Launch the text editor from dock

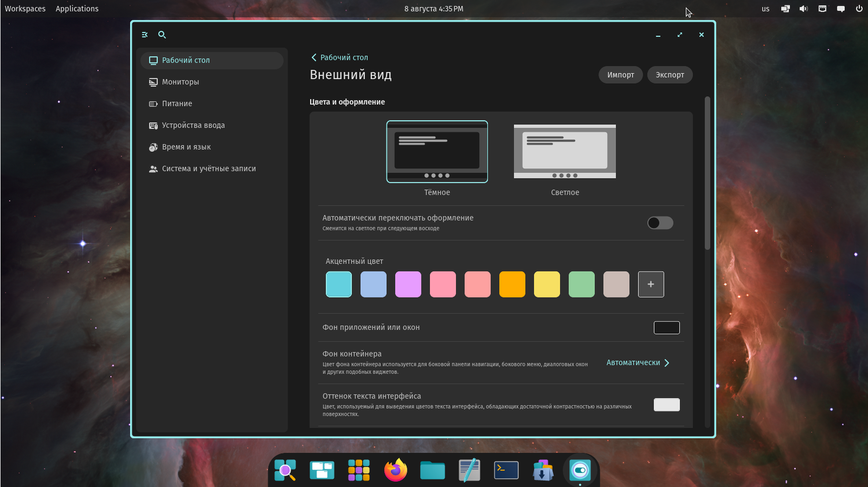coord(469,470)
